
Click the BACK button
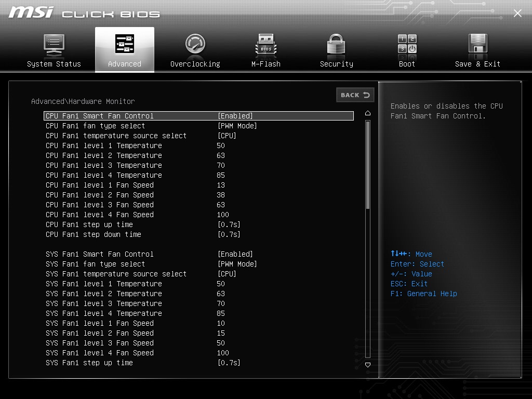355,95
